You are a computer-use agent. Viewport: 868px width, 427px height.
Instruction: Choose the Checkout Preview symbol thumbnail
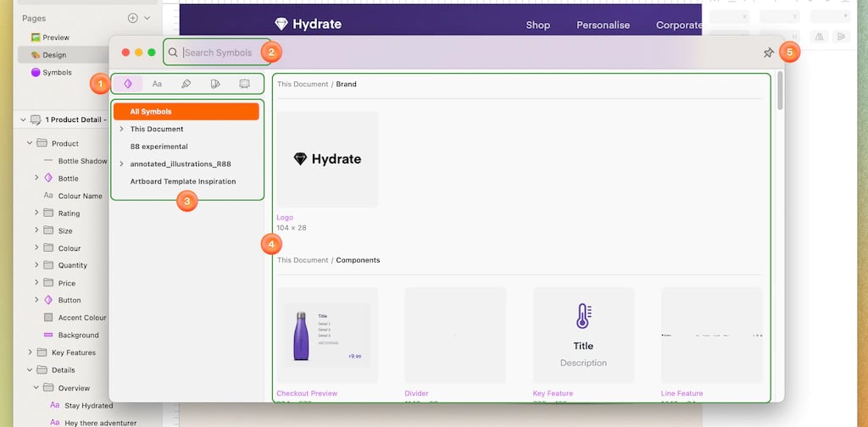coord(327,335)
